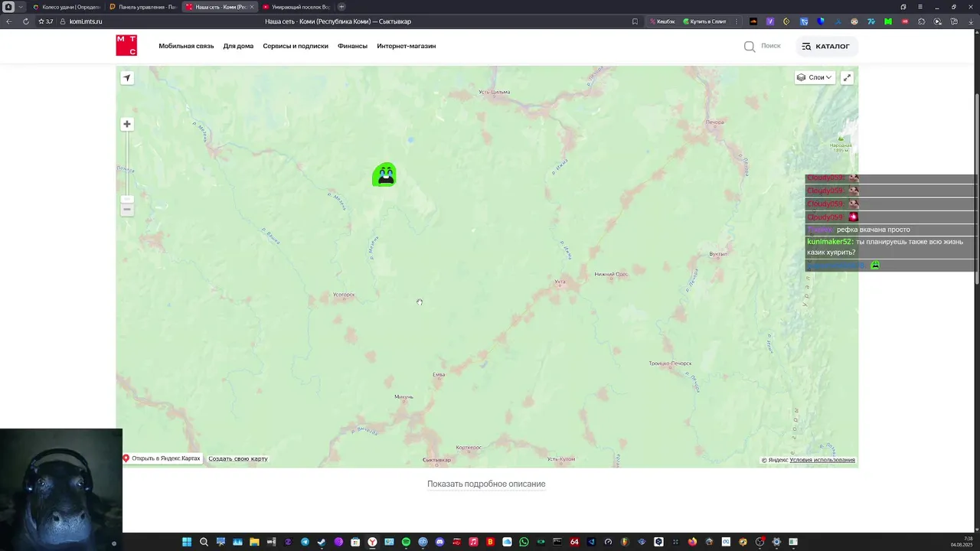
Task: Expand the Слои layers dropdown
Action: (x=814, y=77)
